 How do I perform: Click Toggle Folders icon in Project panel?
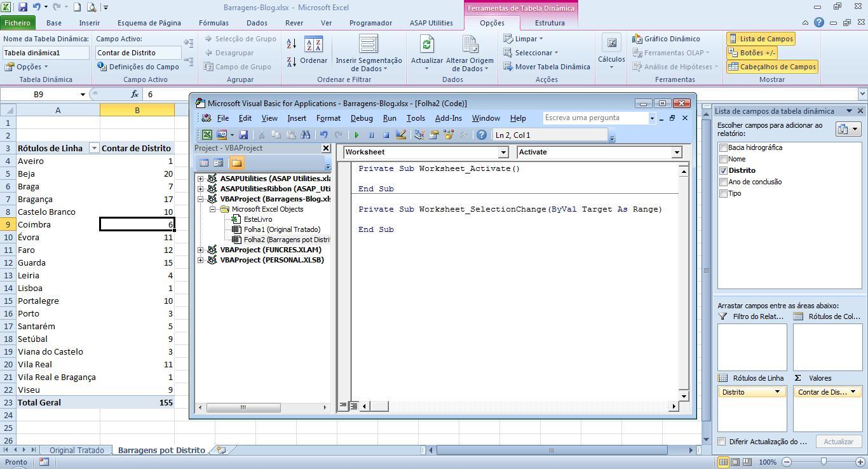[236, 163]
